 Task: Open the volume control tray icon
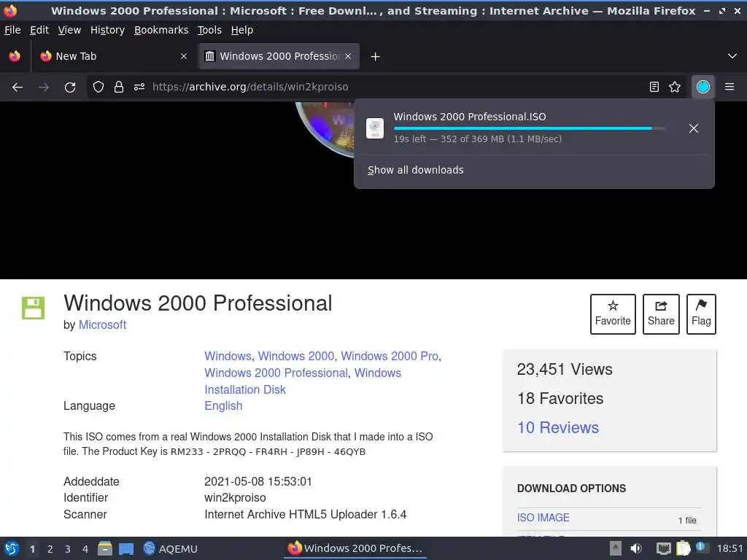point(635,548)
